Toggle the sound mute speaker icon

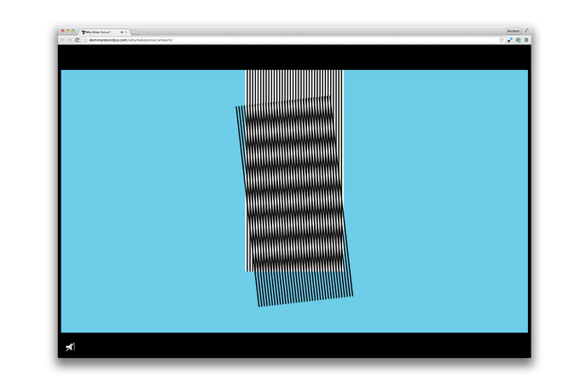pos(71,347)
